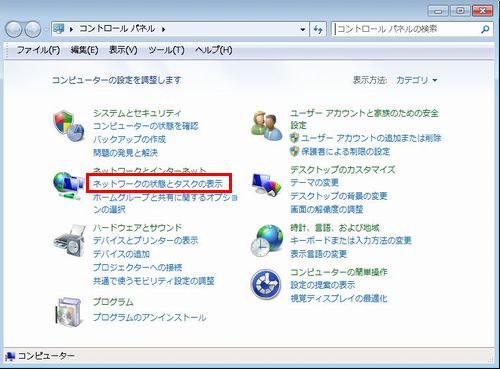Image resolution: width=500 pixels, height=369 pixels.
Task: Open ハードウェアとサウンド category link
Action: [137, 228]
